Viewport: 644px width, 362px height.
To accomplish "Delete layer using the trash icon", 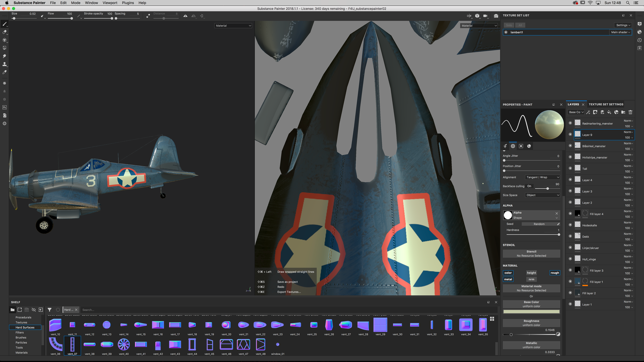I will [630, 112].
